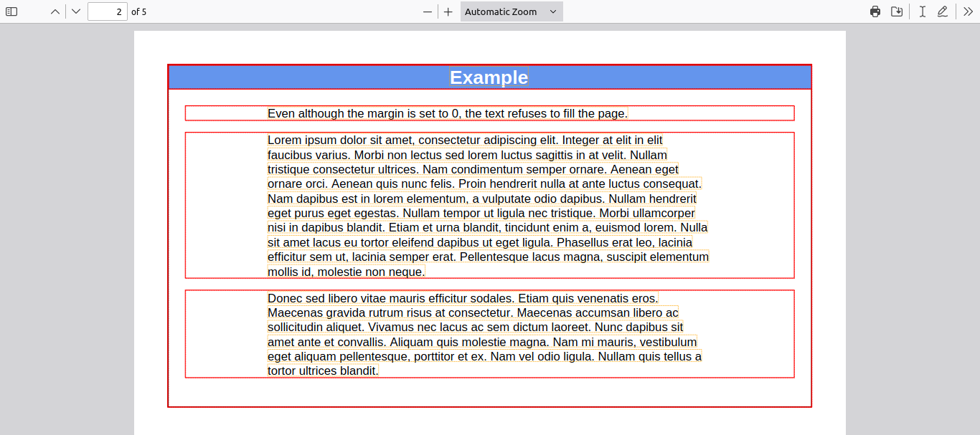Click the line ending molestie non neque
This screenshot has width=980, height=435.
(345, 271)
